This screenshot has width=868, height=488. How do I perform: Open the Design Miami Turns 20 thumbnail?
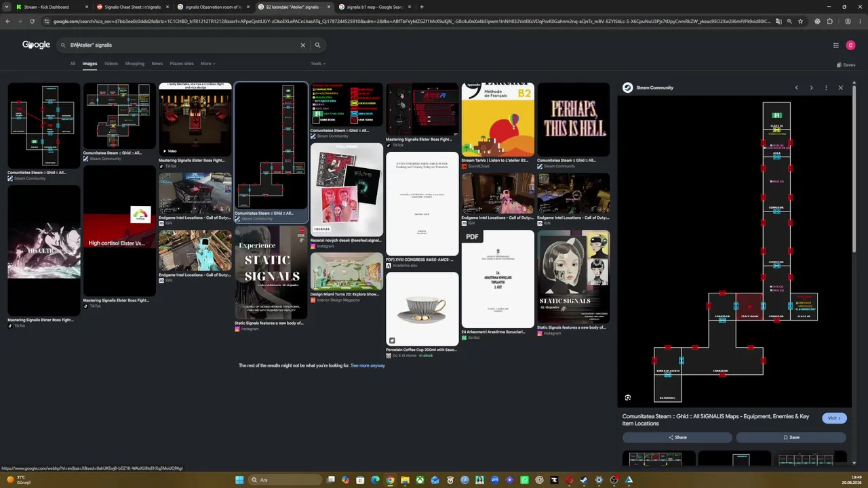coord(346,271)
